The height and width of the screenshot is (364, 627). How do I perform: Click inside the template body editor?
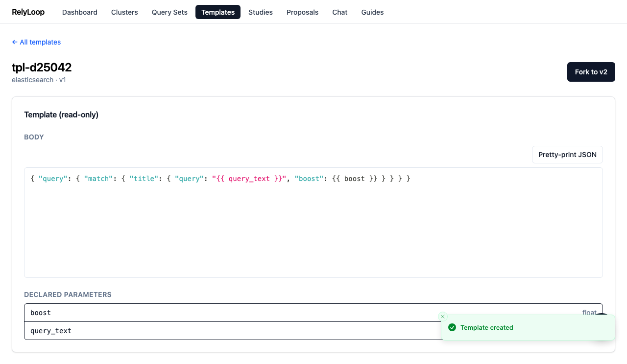[x=313, y=223]
